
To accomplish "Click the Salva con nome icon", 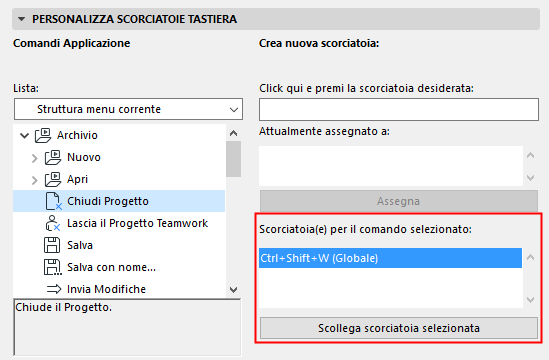I will point(53,267).
